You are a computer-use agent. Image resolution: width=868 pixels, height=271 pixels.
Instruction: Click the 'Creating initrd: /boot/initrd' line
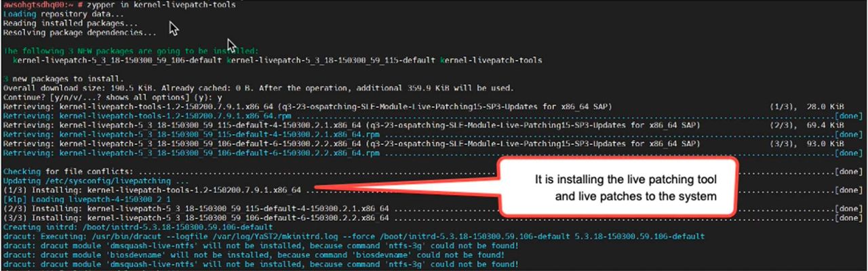click(x=133, y=228)
